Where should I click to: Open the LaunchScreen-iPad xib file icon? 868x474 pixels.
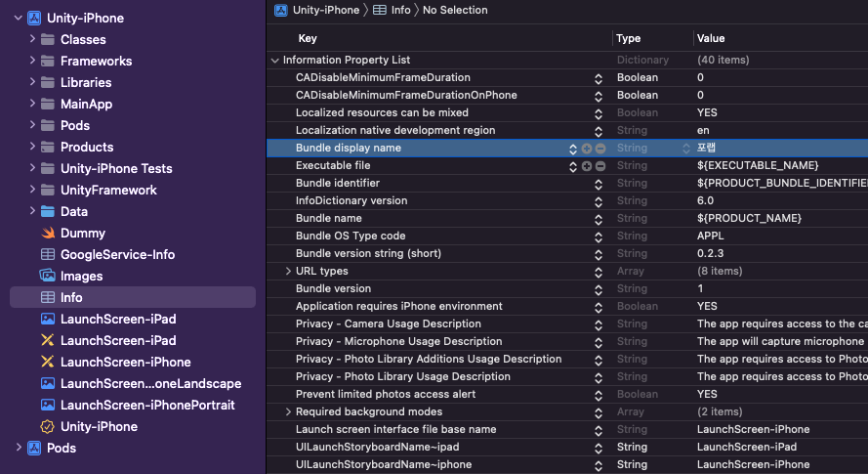48,340
